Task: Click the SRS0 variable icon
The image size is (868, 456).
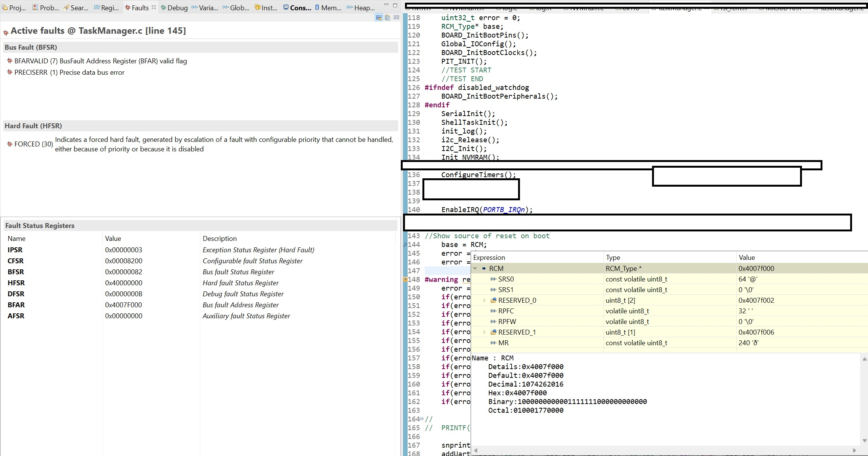Action: point(493,279)
